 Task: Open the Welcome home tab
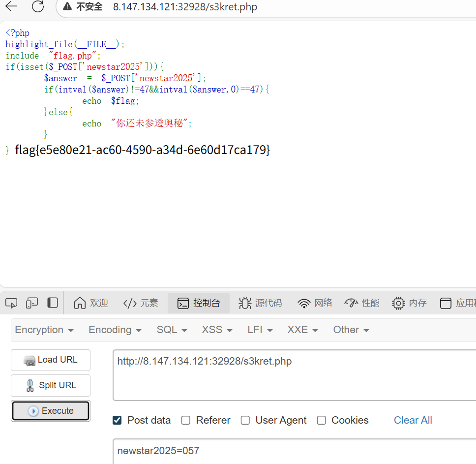tap(91, 303)
